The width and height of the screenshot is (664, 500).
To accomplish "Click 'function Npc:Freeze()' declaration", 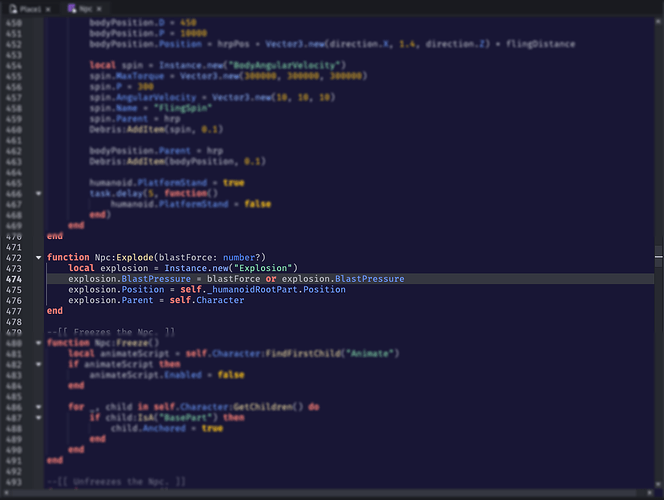I will pyautogui.click(x=103, y=343).
